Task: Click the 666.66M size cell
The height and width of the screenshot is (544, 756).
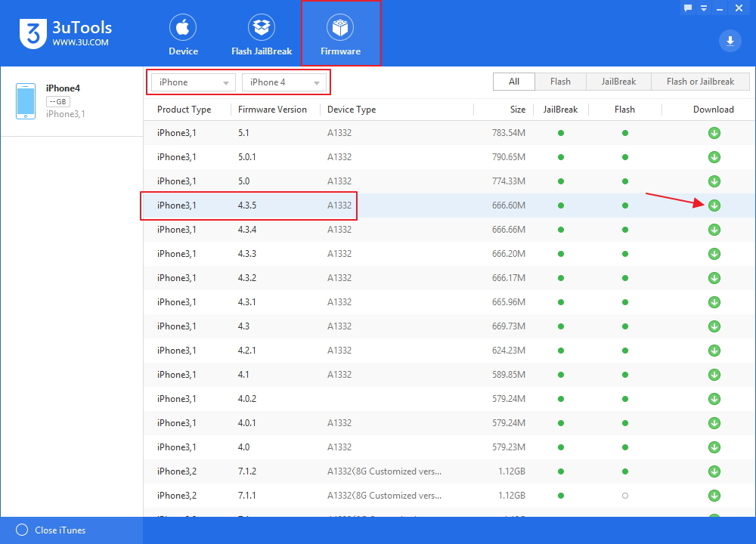Action: point(509,230)
